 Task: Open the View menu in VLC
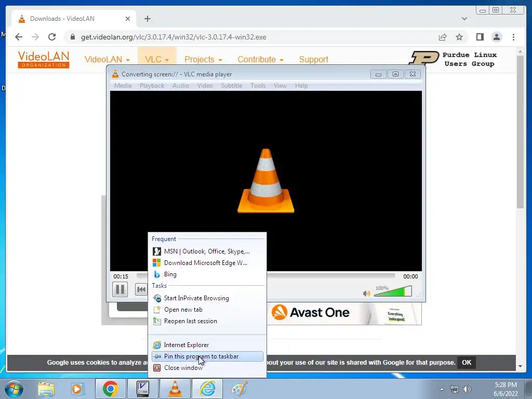click(x=280, y=86)
